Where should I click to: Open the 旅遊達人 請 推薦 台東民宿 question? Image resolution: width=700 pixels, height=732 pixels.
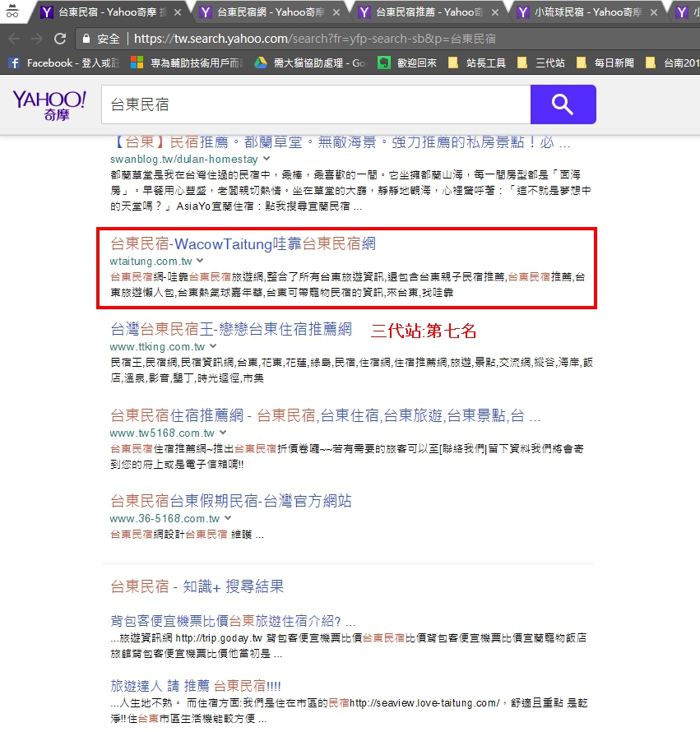click(x=196, y=686)
